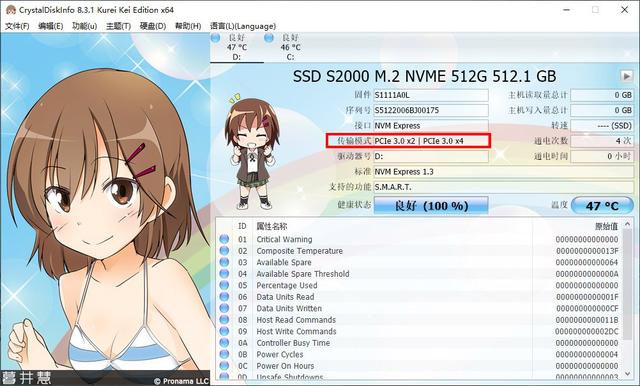Click the status orb for Power Cycles
The height and width of the screenshot is (386, 640).
(224, 354)
